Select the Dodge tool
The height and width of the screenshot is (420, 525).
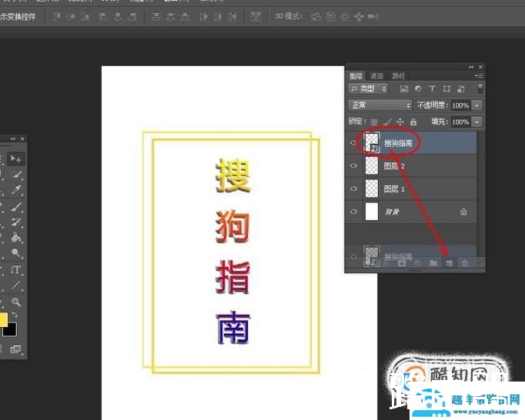16,252
